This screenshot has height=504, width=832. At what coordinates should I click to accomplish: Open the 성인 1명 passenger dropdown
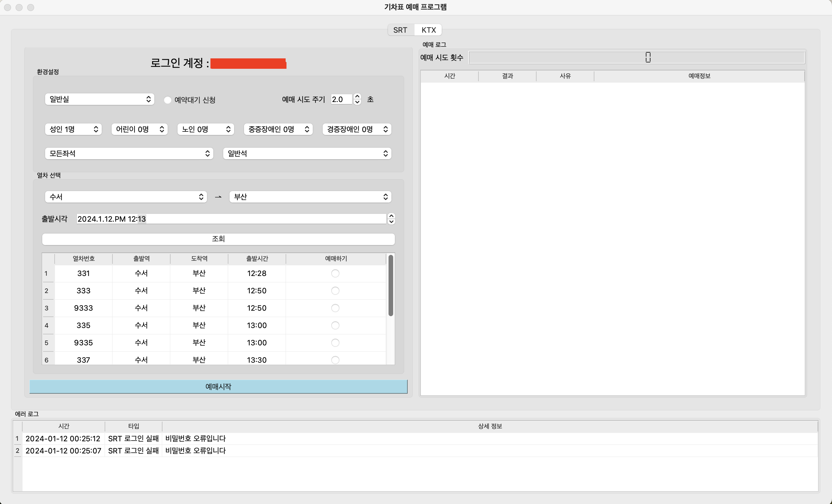tap(73, 129)
